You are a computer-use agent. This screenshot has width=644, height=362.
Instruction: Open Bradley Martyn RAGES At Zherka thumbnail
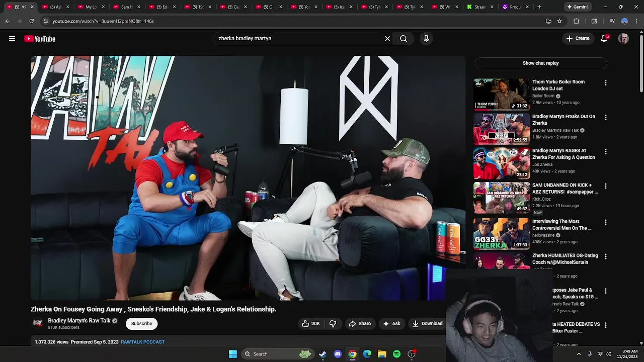(501, 163)
